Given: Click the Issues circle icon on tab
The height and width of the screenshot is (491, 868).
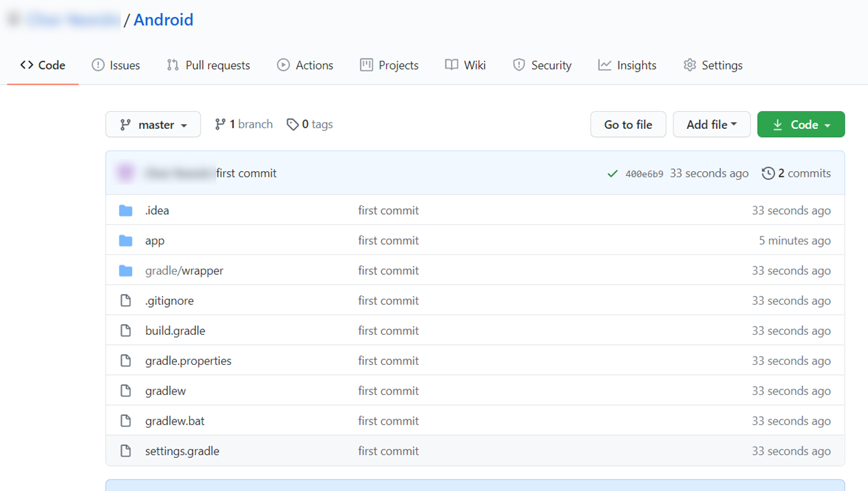Looking at the screenshot, I should 98,65.
